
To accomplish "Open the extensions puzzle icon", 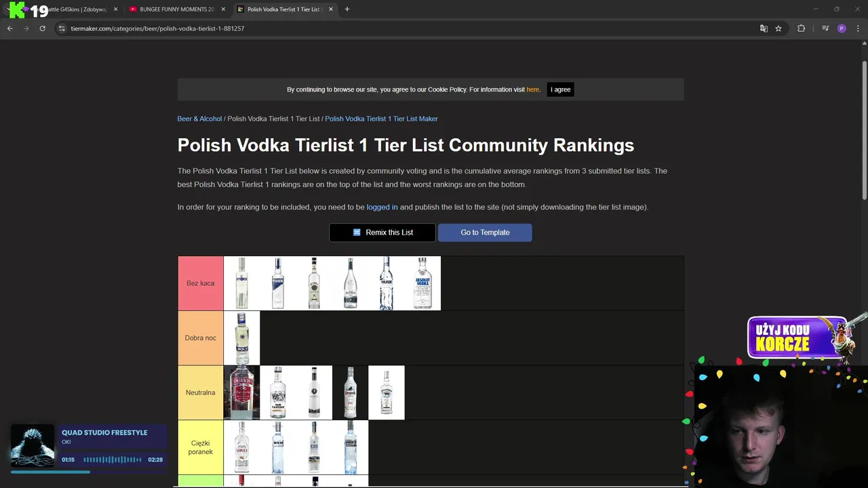I will coord(801,28).
